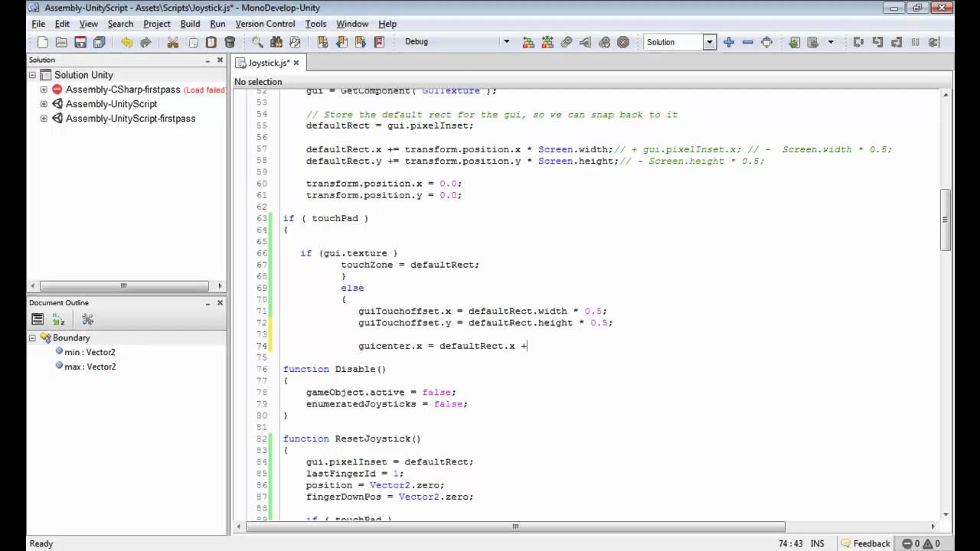Toggle grouping in Document Outline toolbar
This screenshot has width=980, height=551.
pos(37,319)
